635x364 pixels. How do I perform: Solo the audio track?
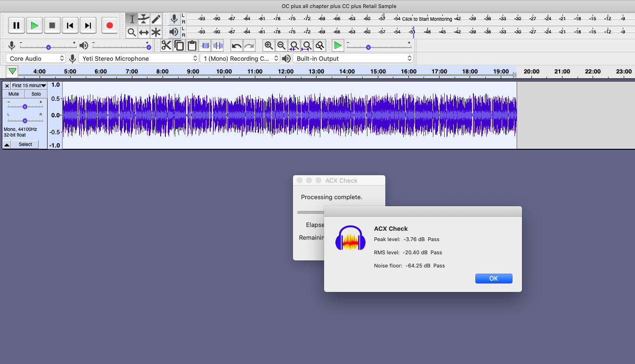point(36,94)
